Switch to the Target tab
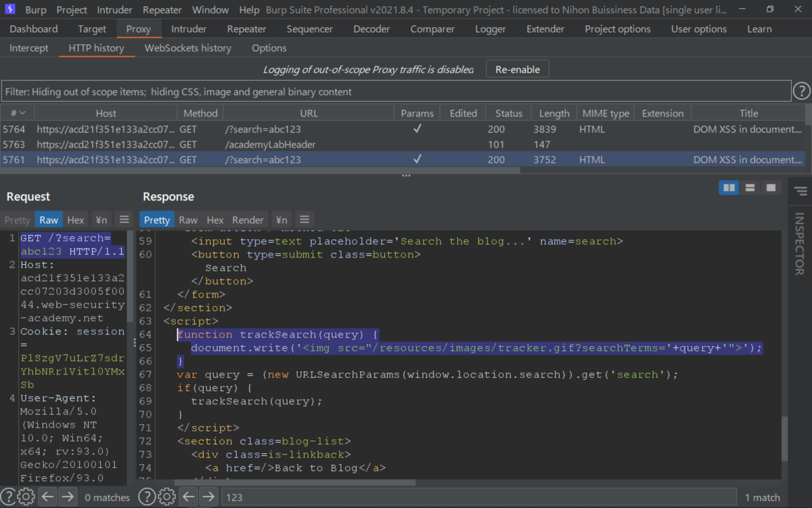The width and height of the screenshot is (812, 508). pos(92,29)
